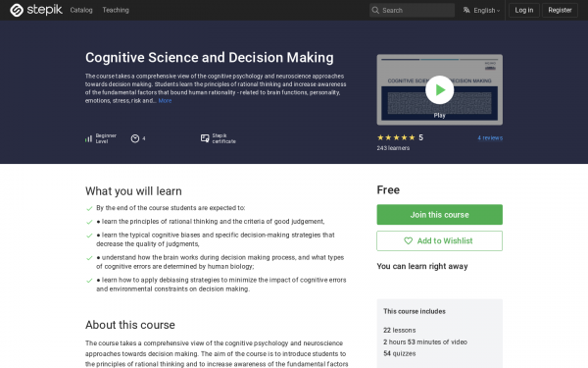Click 'Beginner Level' label
The image size is (588, 368).
point(106,138)
